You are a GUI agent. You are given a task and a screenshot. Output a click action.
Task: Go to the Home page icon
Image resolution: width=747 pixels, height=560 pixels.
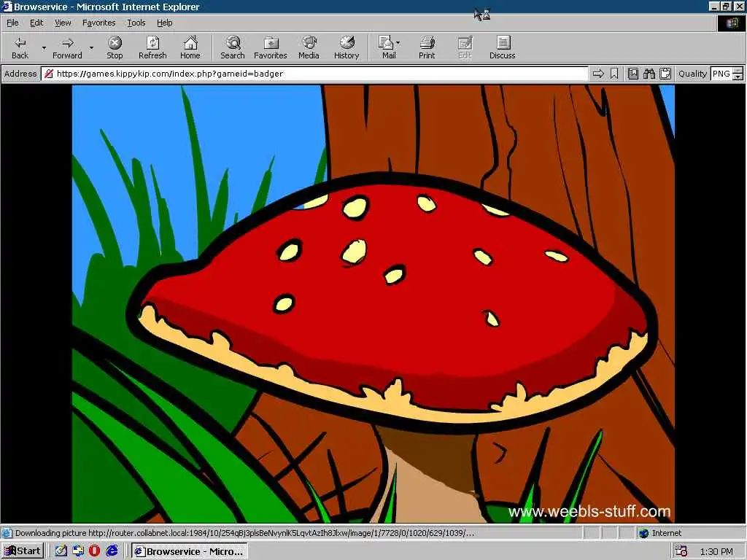(x=190, y=47)
